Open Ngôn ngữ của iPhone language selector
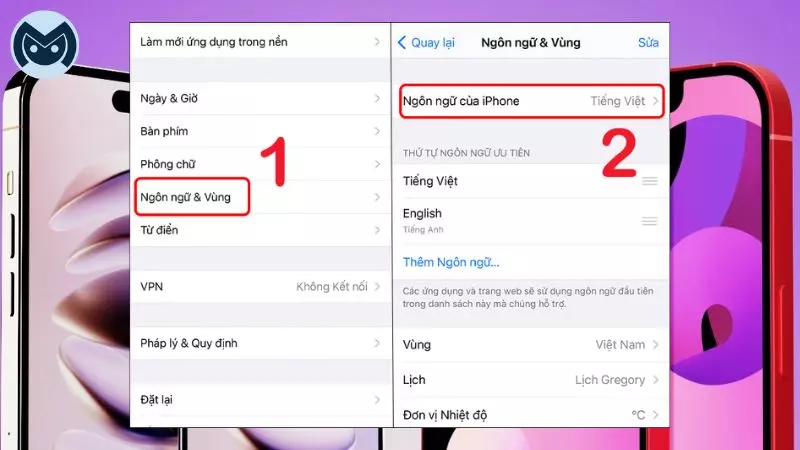 531,101
